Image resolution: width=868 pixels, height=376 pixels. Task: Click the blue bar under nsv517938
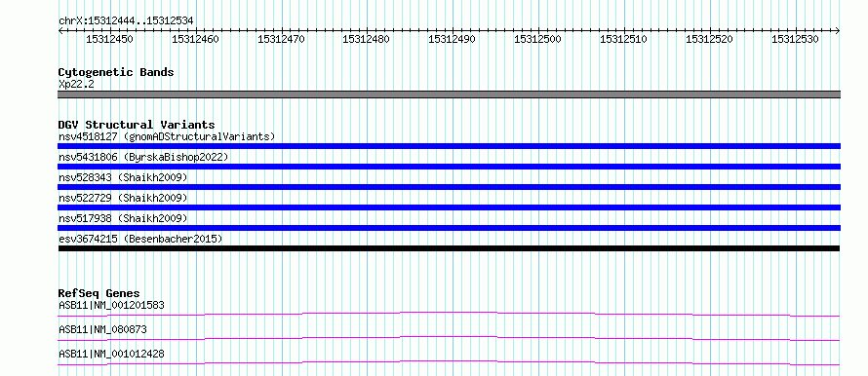[x=449, y=228]
